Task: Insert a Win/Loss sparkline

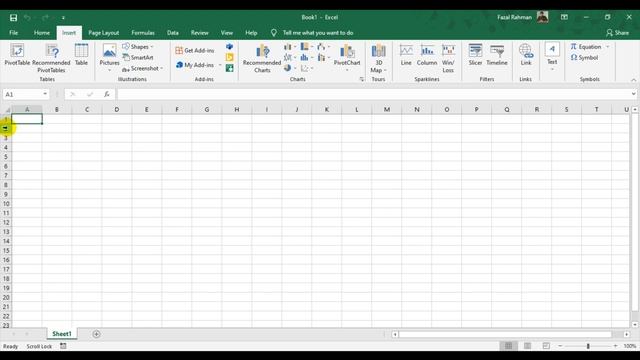Action: (x=448, y=58)
